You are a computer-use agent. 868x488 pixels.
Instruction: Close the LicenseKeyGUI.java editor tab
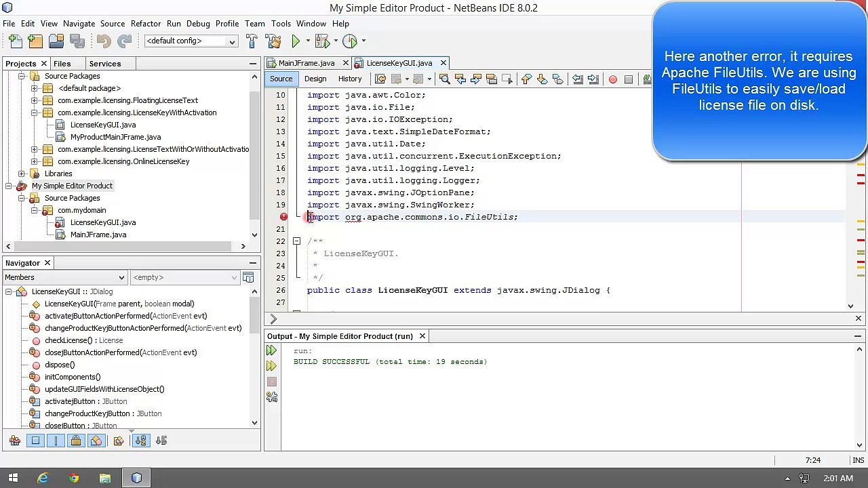click(443, 63)
